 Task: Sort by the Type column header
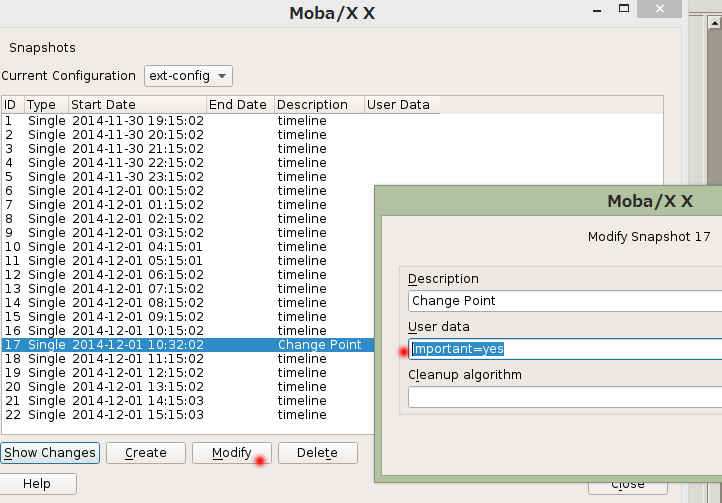46,105
